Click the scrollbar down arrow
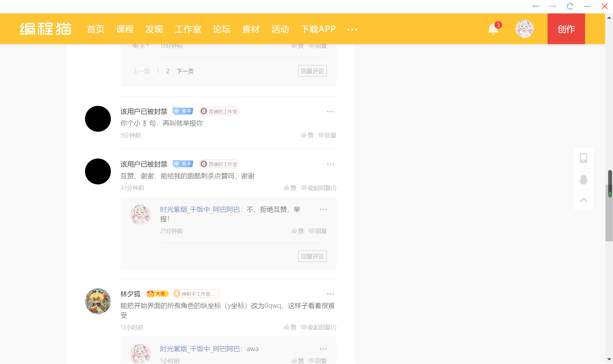 tap(609, 359)
